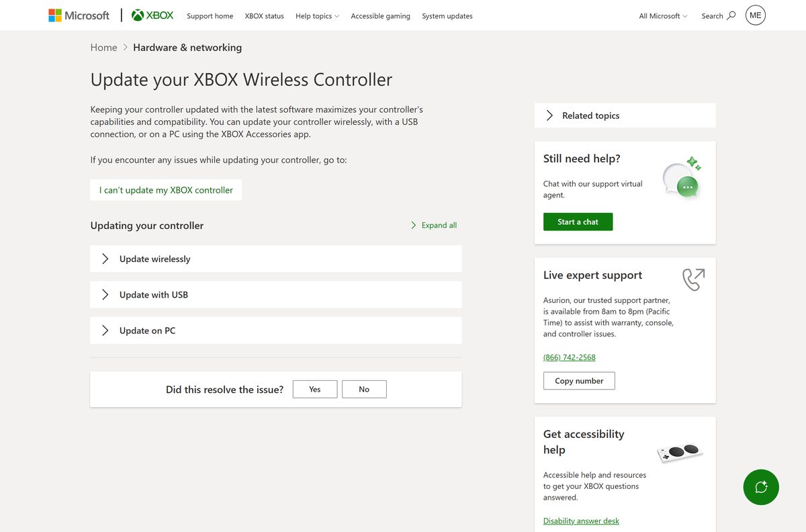Expand the Related topics panel

click(x=625, y=116)
